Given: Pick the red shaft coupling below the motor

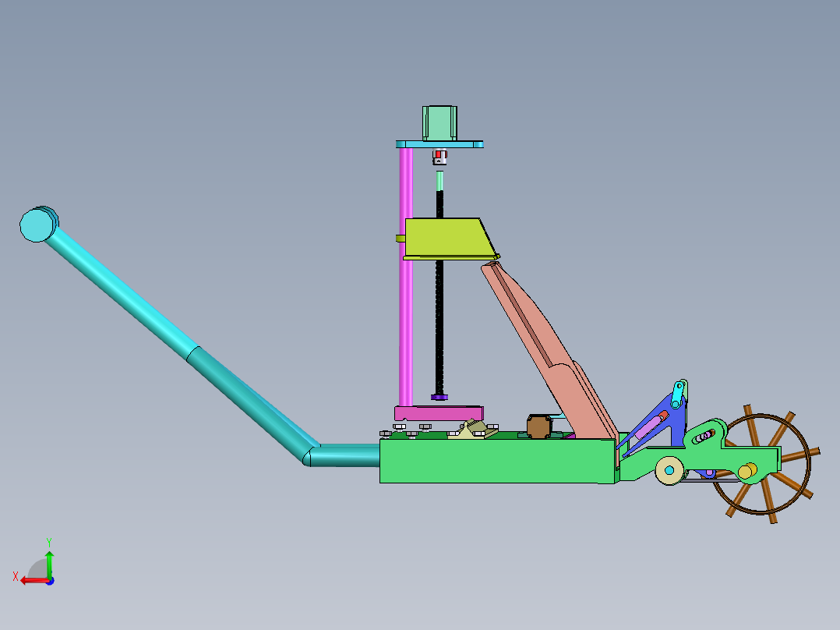Looking at the screenshot, I should pos(439,157).
